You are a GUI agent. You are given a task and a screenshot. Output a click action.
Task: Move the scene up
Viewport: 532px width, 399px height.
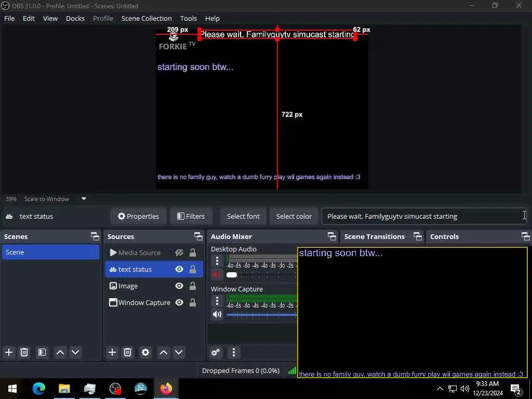coord(60,353)
